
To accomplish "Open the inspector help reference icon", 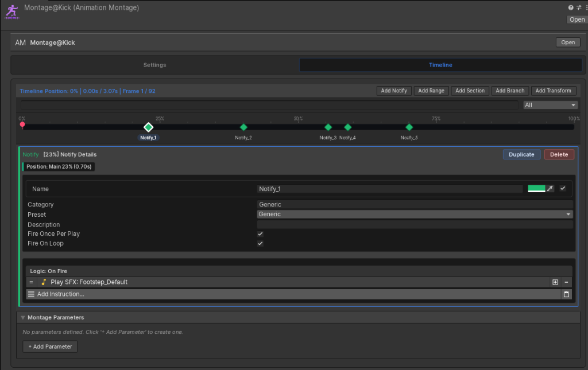I will tap(570, 7).
